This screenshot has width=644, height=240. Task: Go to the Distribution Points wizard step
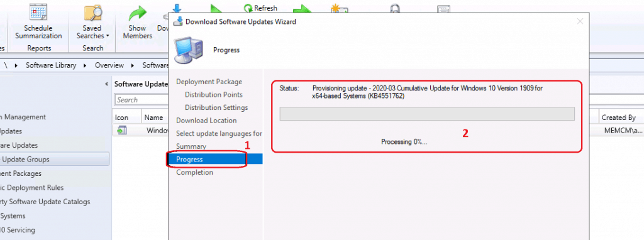pos(214,95)
